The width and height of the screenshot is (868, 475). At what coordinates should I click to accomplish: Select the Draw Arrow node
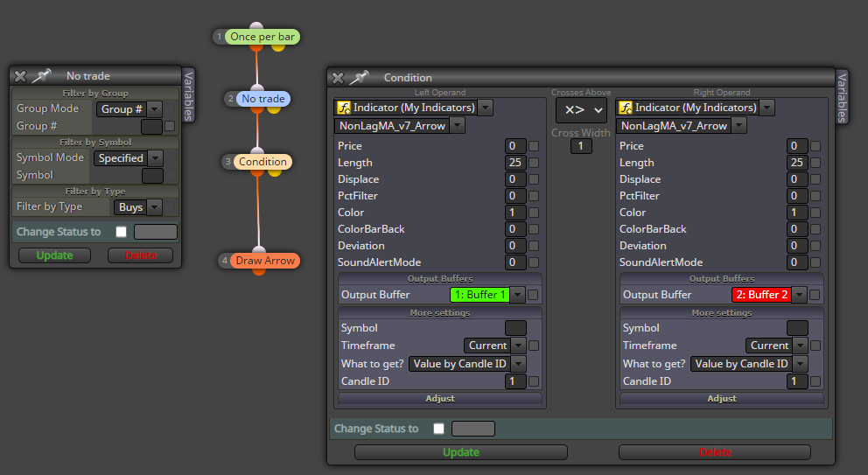click(265, 260)
